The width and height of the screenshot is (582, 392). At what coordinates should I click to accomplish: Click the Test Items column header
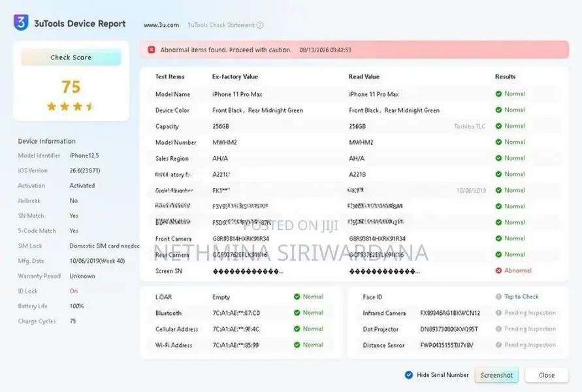(x=170, y=76)
